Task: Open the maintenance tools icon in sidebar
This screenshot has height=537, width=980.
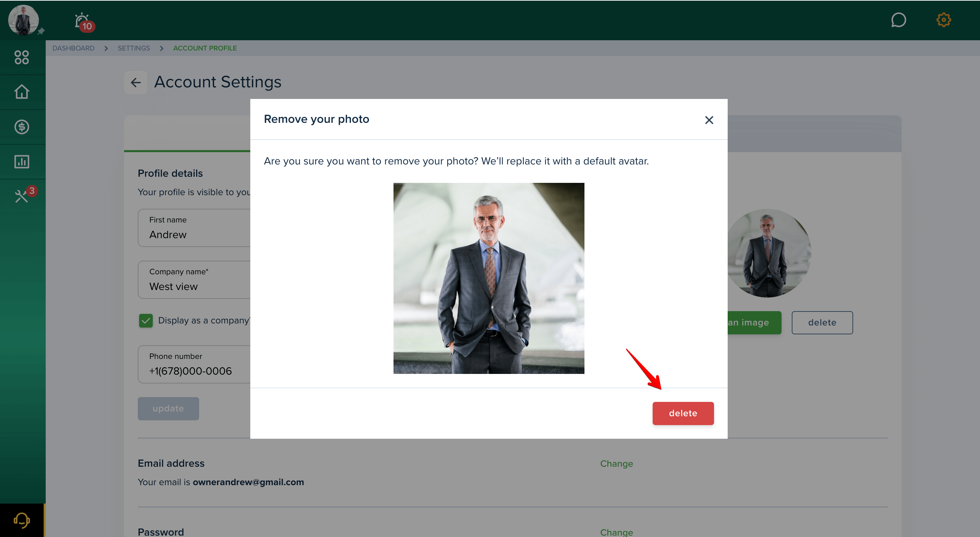Action: (22, 196)
